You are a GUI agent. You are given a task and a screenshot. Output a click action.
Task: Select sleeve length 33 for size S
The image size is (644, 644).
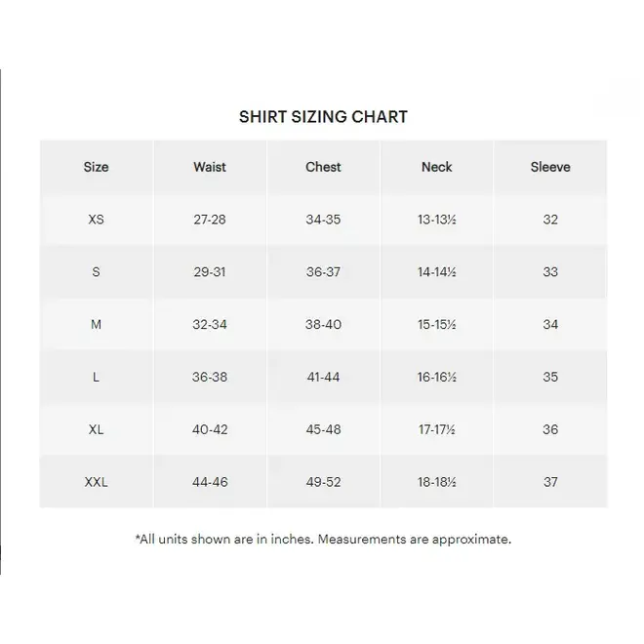click(x=550, y=272)
